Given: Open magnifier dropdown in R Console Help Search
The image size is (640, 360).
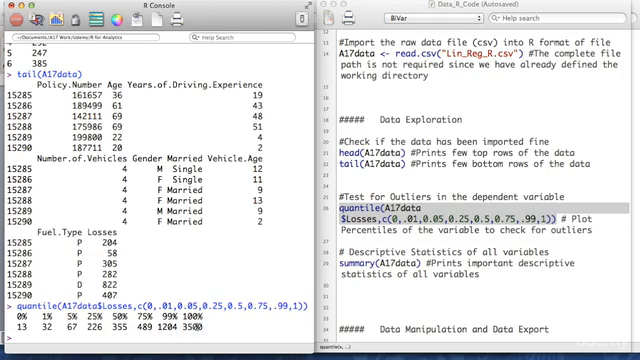Looking at the screenshot, I should (x=196, y=37).
